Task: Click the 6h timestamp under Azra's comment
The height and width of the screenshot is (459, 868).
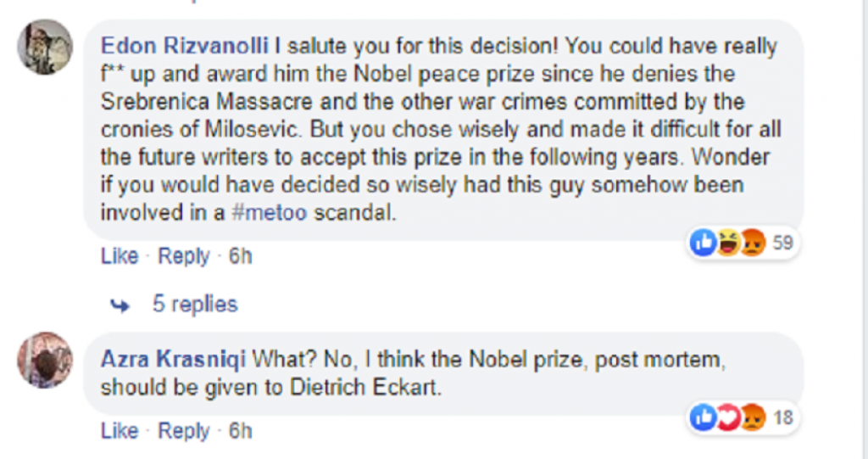Action: pos(241,431)
